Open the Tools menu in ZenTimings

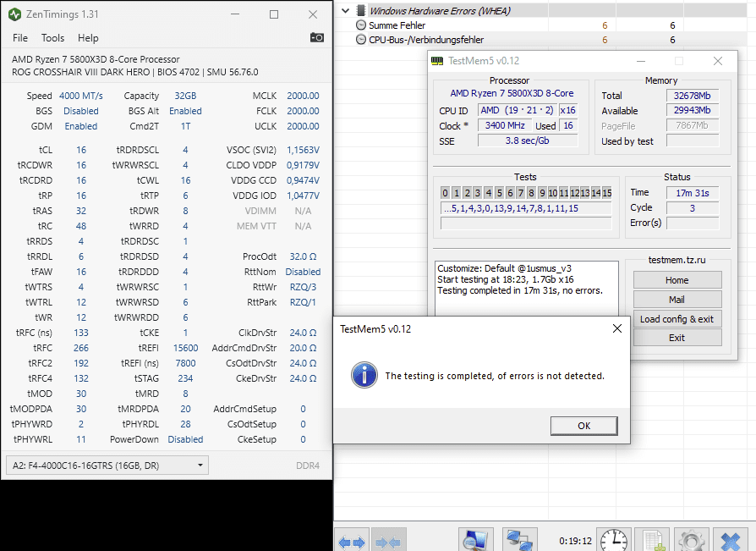[52, 38]
